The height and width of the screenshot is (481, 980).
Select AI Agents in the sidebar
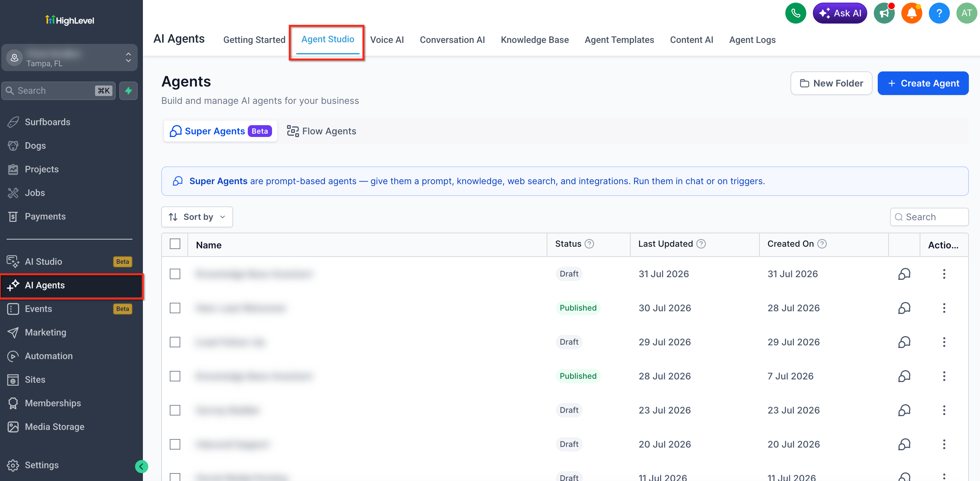tap(72, 285)
